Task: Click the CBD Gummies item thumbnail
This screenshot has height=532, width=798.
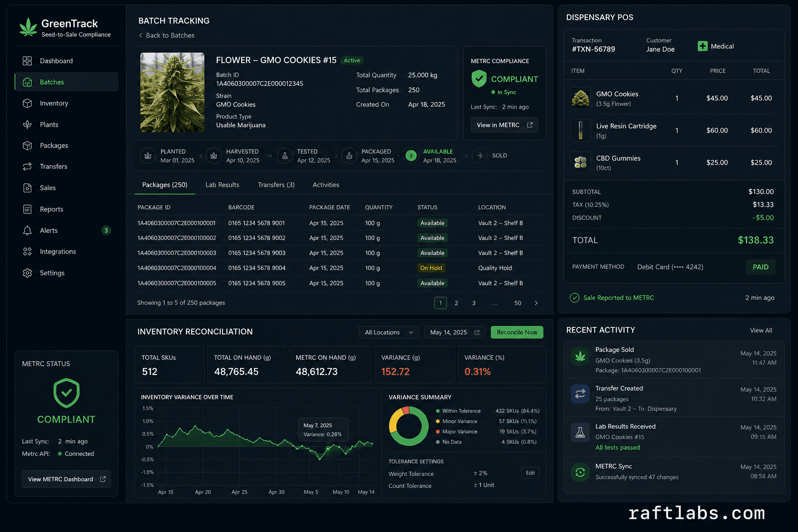Action: [580, 163]
